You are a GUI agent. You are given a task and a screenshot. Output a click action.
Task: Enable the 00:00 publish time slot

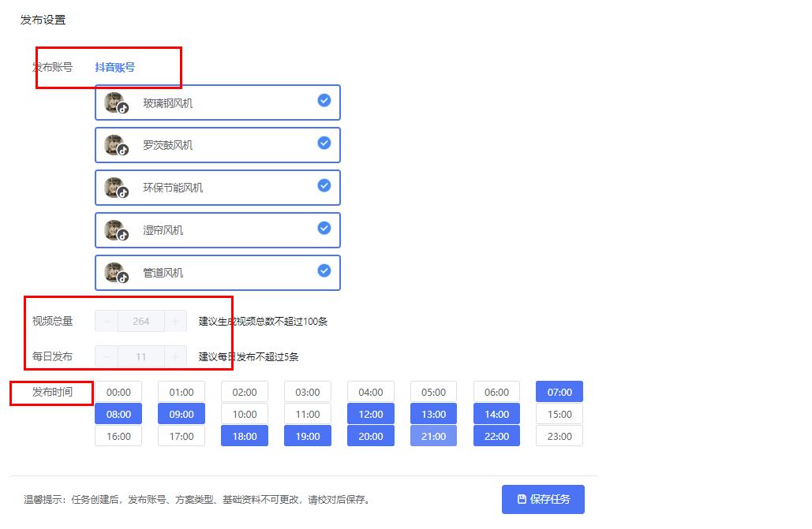pyautogui.click(x=118, y=392)
